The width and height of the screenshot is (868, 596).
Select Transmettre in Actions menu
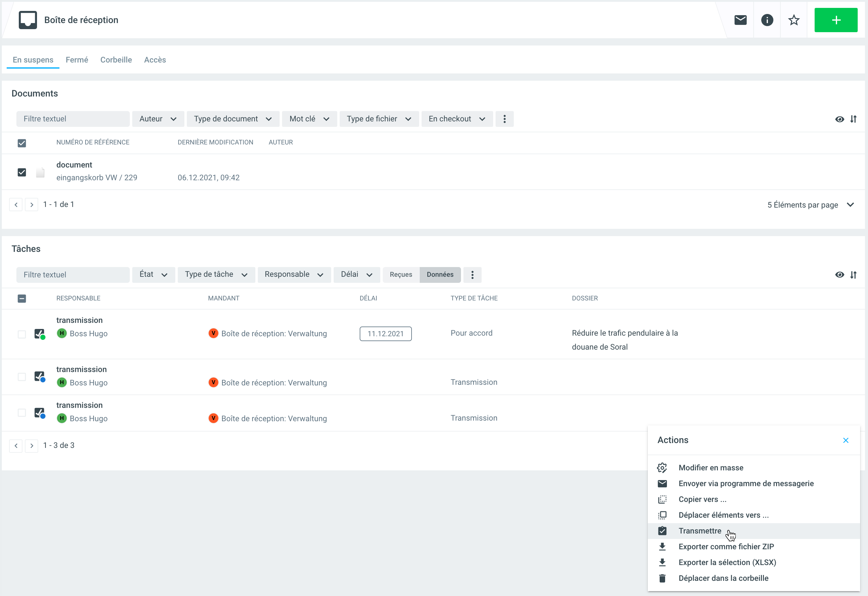pos(700,531)
